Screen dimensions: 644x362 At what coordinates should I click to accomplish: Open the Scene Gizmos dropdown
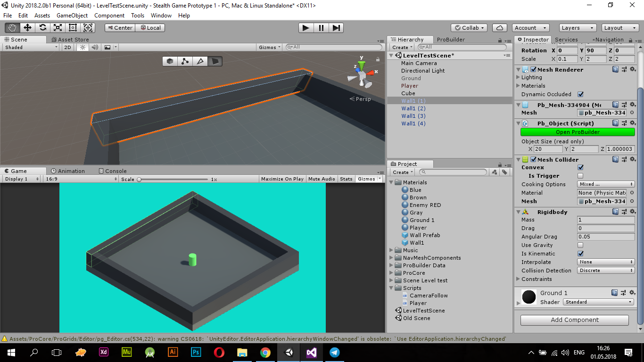[270, 47]
